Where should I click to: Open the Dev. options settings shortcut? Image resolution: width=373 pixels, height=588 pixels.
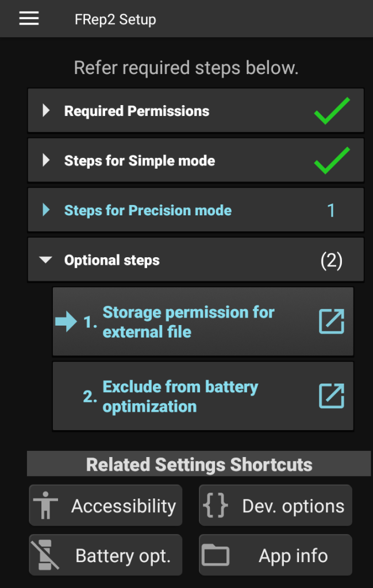pos(275,505)
